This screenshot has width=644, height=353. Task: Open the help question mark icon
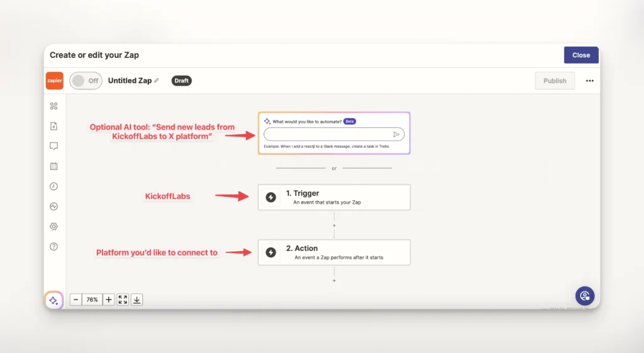tap(54, 247)
